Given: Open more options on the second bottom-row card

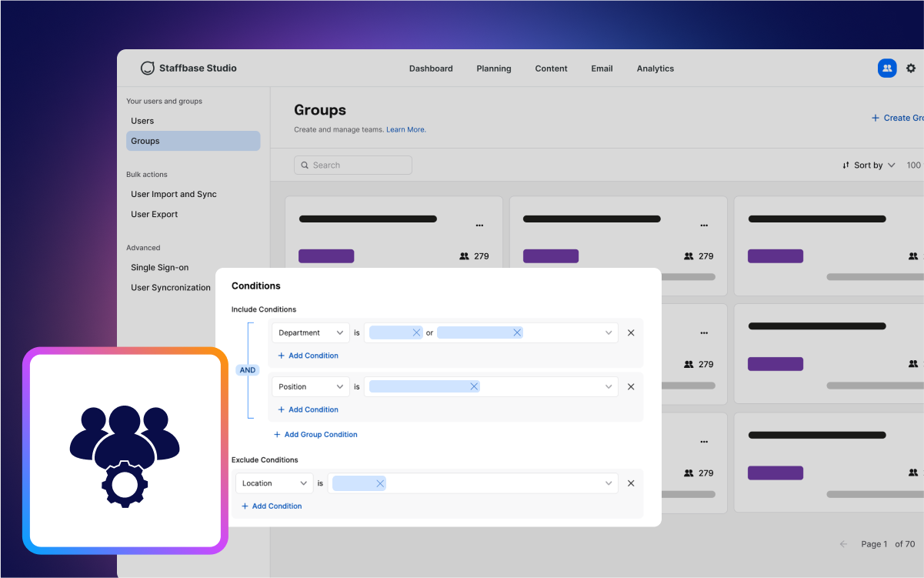Looking at the screenshot, I should click(704, 443).
